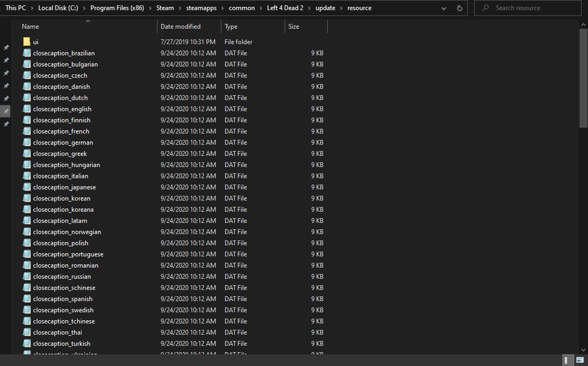Select closecaption_french file icon
Viewport: 588px width, 366px height.
point(27,131)
